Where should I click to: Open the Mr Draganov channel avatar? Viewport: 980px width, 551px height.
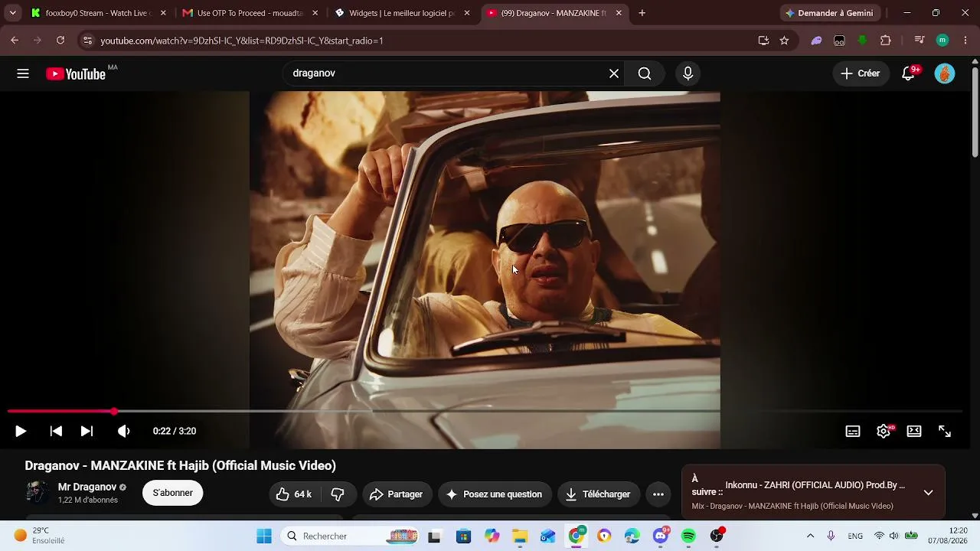pos(38,493)
